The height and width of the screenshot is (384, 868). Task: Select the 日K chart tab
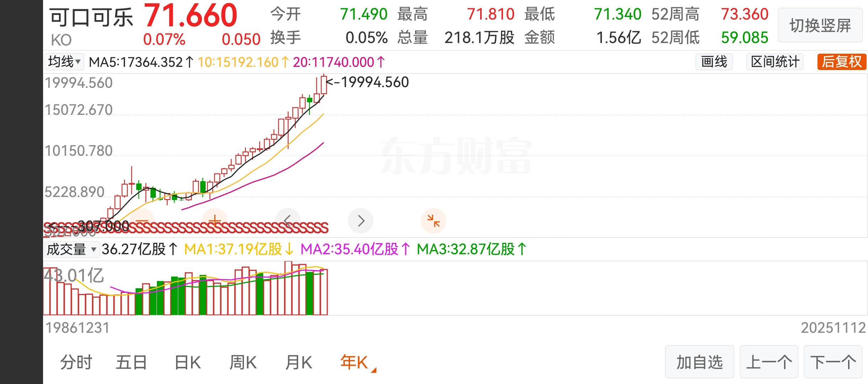tap(187, 362)
